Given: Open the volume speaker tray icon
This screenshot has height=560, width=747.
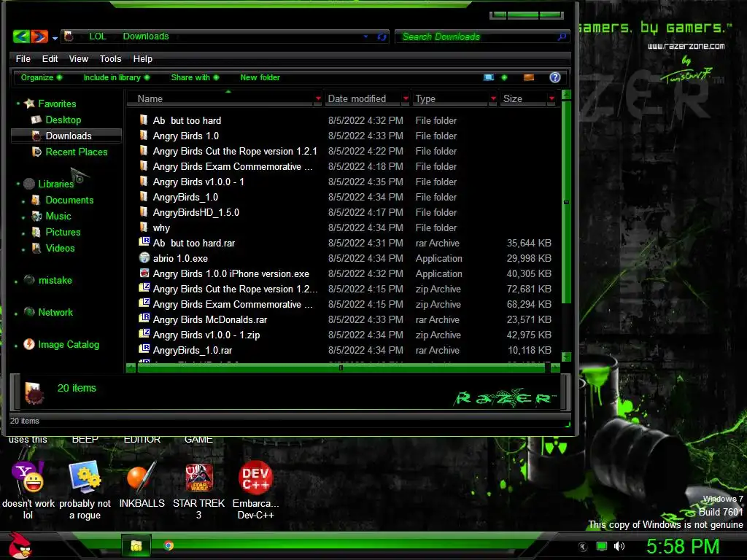Looking at the screenshot, I should tap(619, 546).
